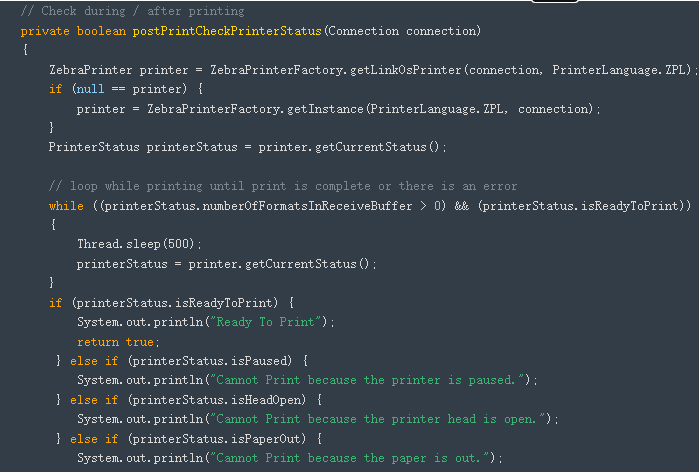The width and height of the screenshot is (699, 472).
Task: Click the private keyword in method declaration
Action: click(45, 32)
